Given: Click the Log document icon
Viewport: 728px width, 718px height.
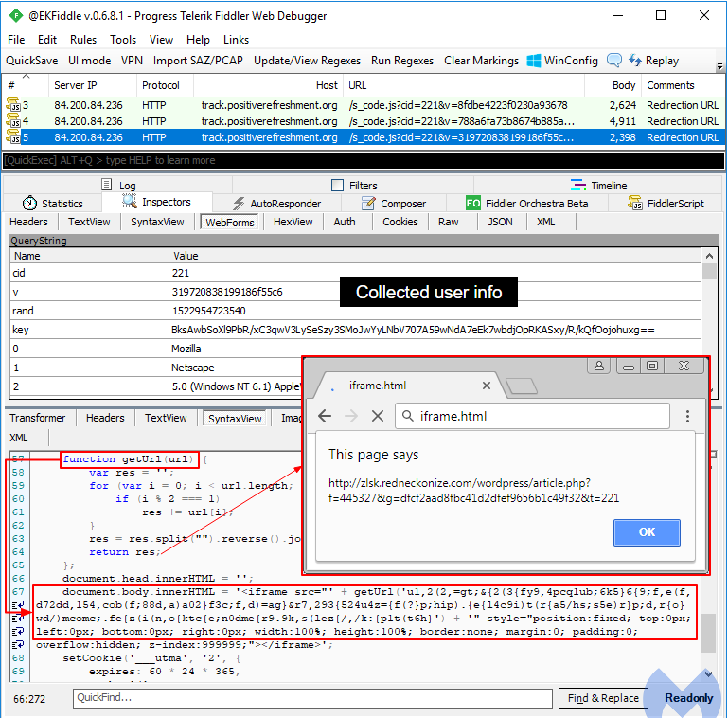Looking at the screenshot, I should pos(107,185).
